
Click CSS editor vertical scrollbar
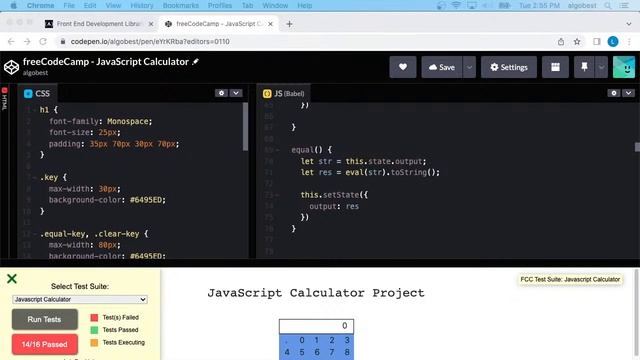click(x=245, y=127)
